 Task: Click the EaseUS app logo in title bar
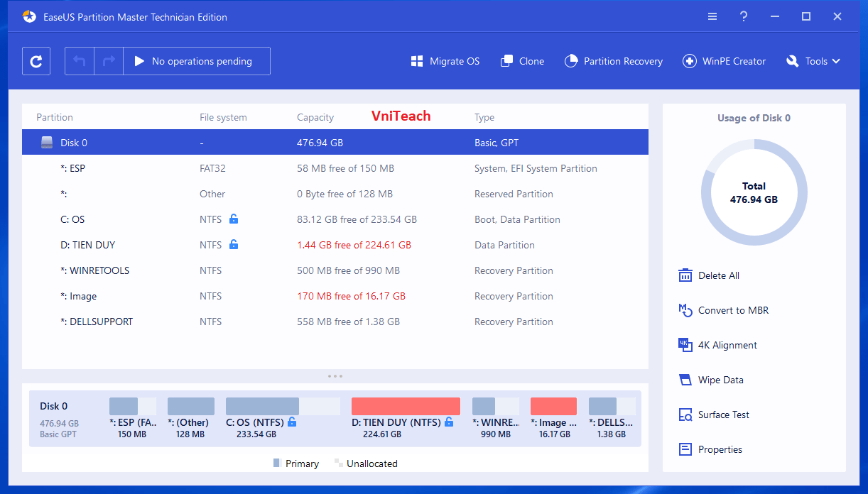pyautogui.click(x=29, y=16)
